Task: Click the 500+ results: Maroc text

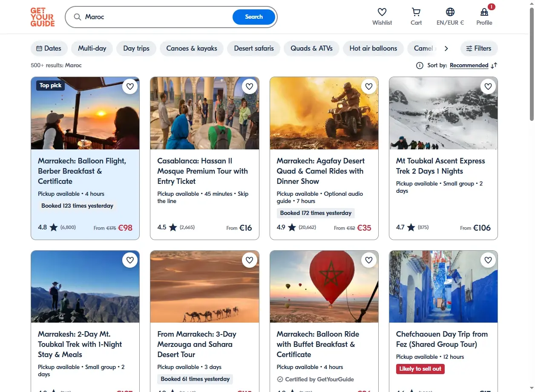Action: pos(56,66)
